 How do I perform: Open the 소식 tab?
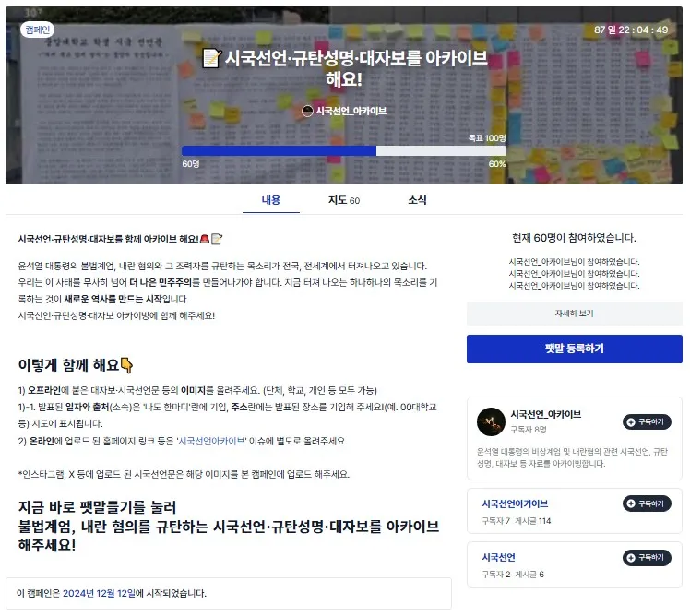(417, 201)
